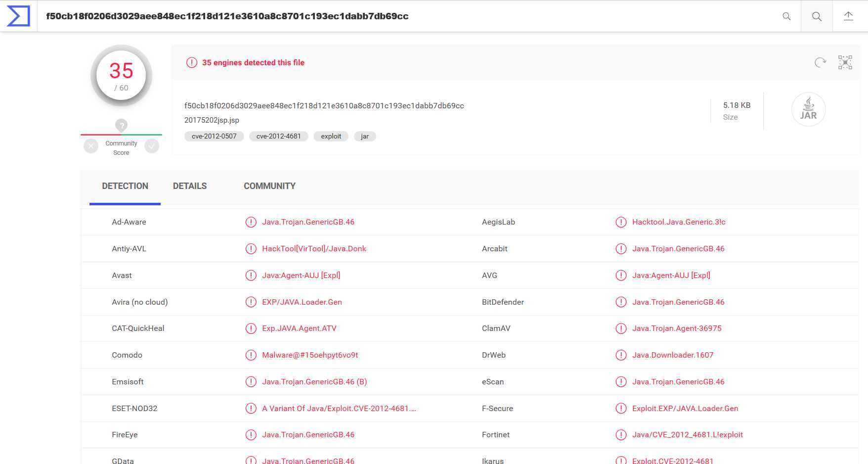Viewport: 868px width, 464px height.
Task: Click the cve-2012-4681 tag
Action: coord(279,136)
